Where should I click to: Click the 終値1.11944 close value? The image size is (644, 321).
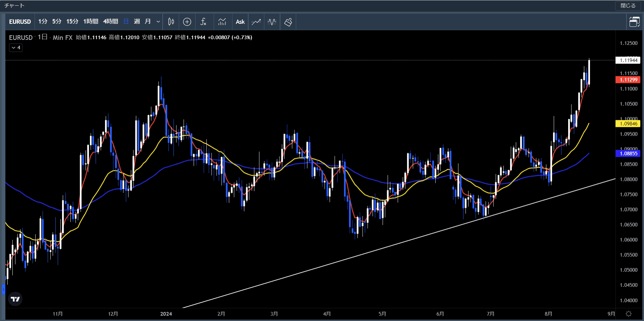click(x=190, y=38)
